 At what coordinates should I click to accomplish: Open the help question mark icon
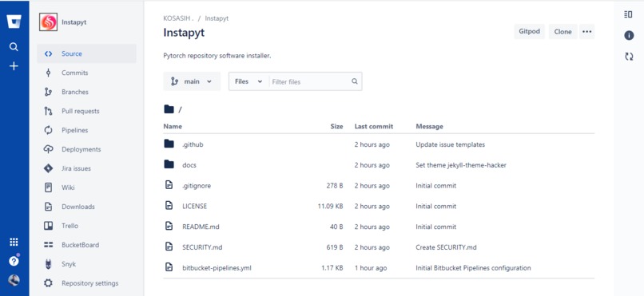click(14, 261)
